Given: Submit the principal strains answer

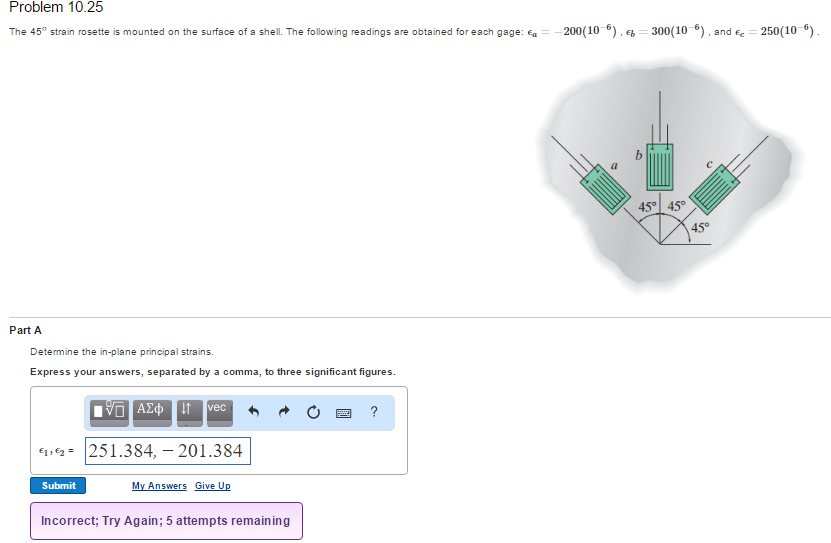Looking at the screenshot, I should [x=58, y=486].
